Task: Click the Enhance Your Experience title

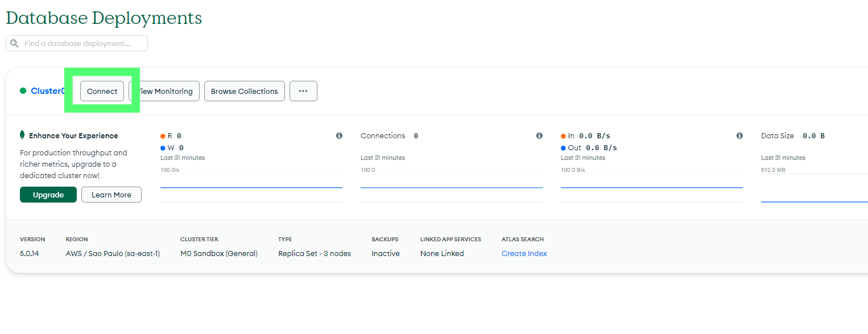Action: (73, 136)
